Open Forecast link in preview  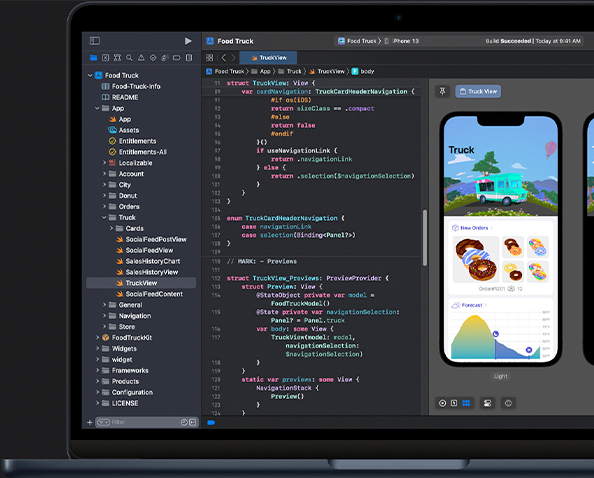point(469,305)
